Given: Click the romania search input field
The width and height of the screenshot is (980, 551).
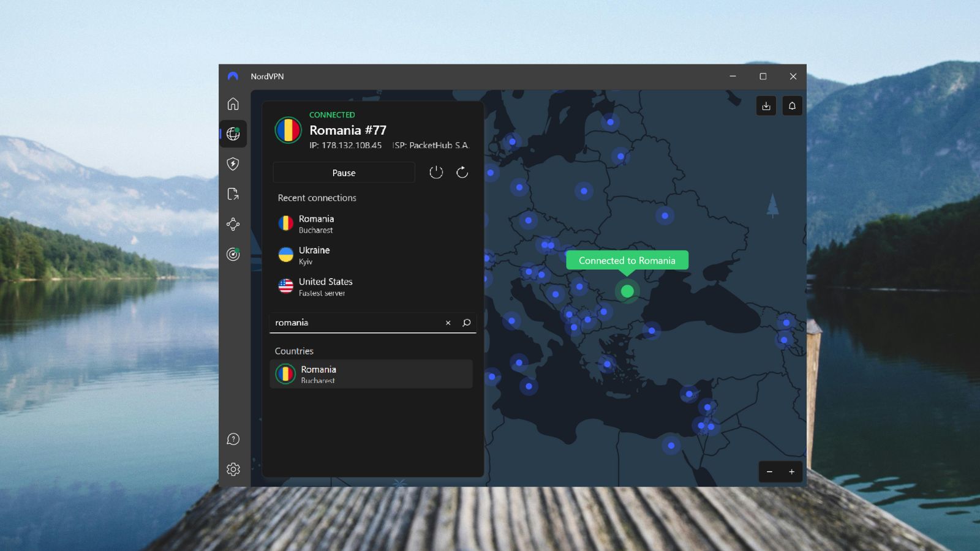Looking at the screenshot, I should click(x=355, y=323).
